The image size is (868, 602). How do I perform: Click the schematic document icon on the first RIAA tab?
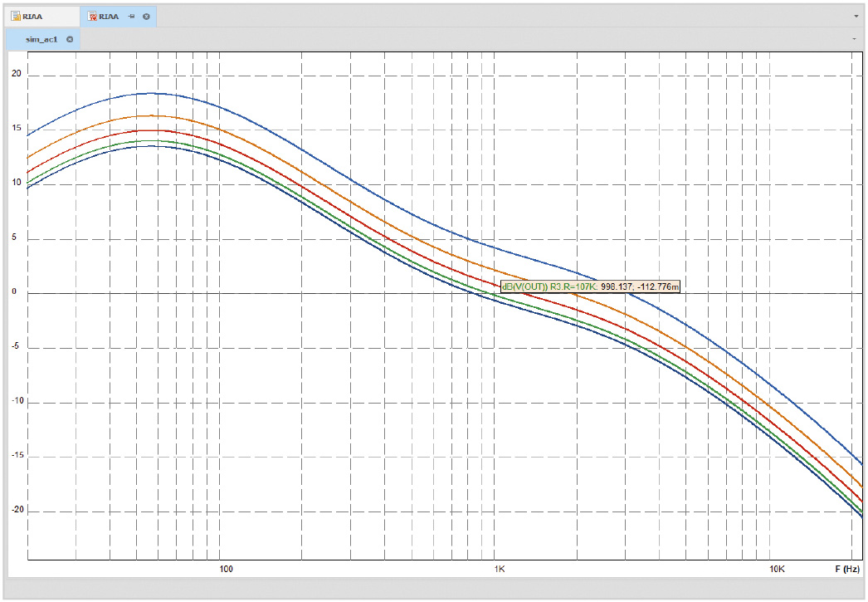(x=16, y=17)
